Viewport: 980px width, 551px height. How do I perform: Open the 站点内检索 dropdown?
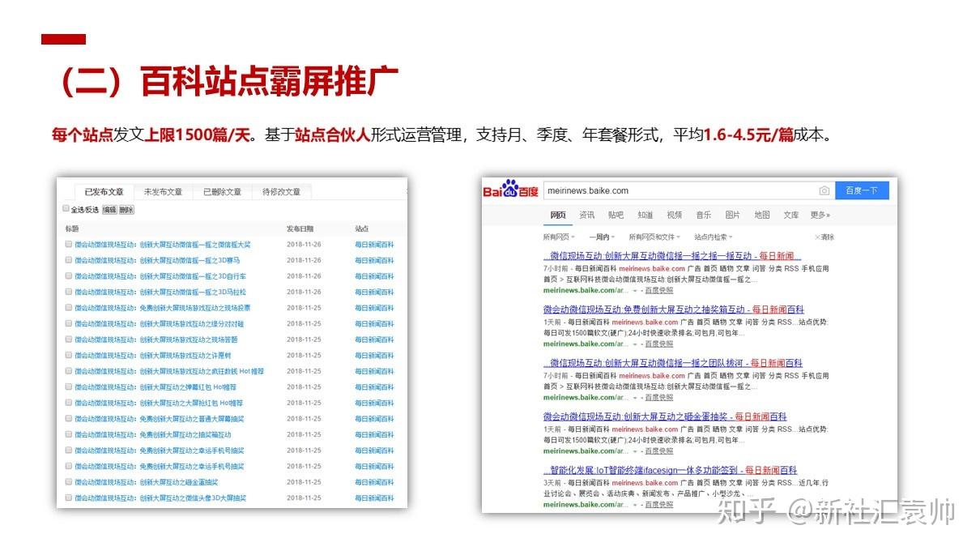(x=714, y=237)
